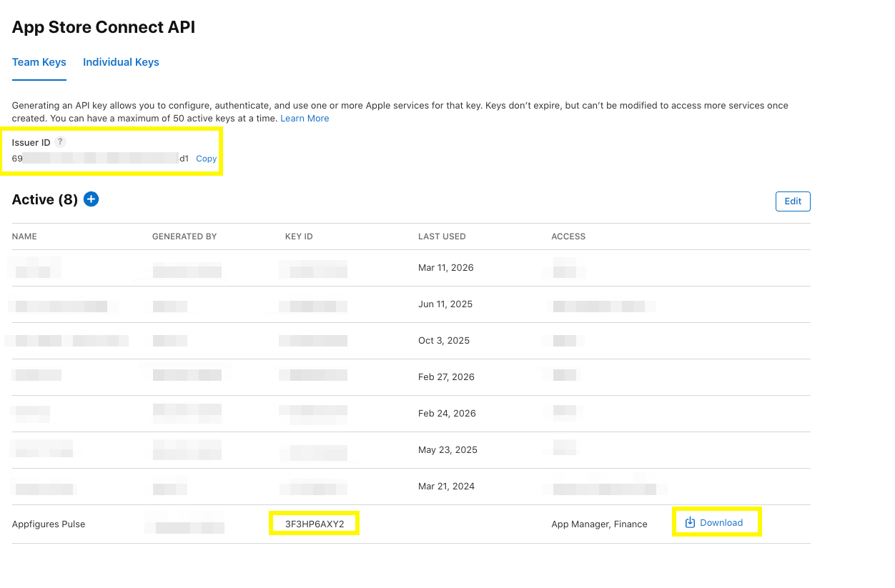Copy the Issuer ID
895x588 pixels.
[206, 159]
